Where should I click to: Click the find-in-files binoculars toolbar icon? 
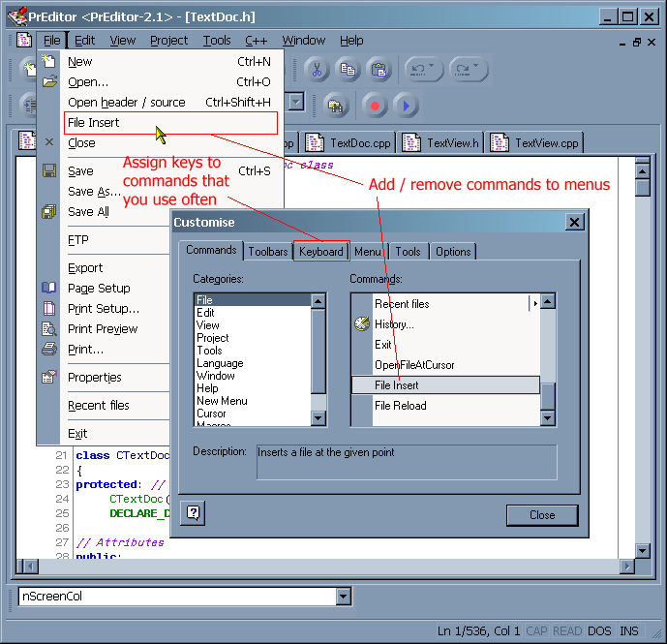click(x=336, y=106)
